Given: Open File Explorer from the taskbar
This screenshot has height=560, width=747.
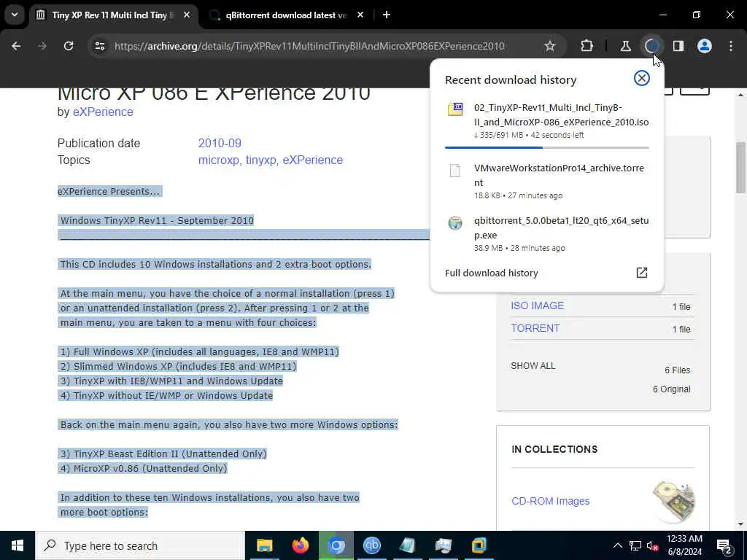Looking at the screenshot, I should click(264, 545).
